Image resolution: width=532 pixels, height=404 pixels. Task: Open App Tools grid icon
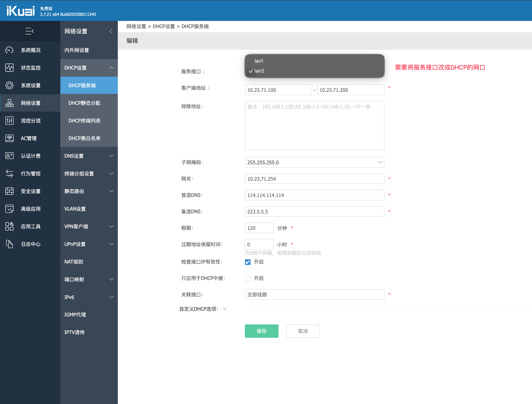click(x=9, y=226)
